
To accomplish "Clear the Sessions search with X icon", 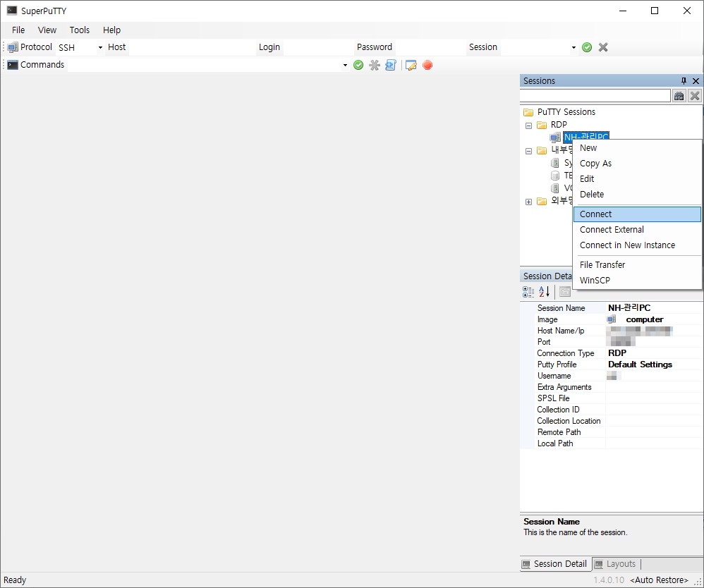I will coord(695,96).
